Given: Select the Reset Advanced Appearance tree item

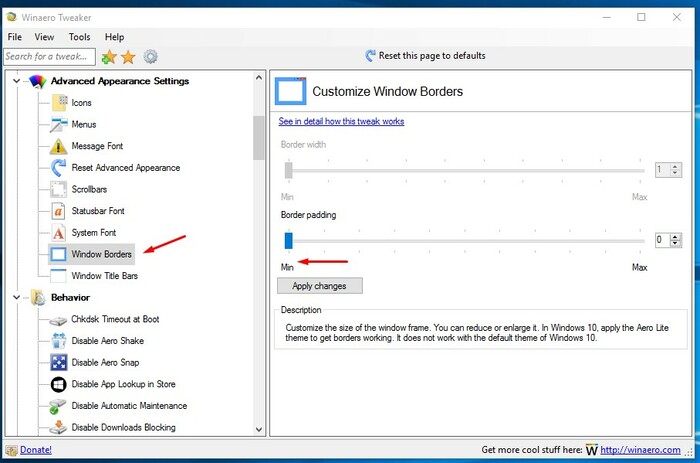Looking at the screenshot, I should 126,168.
